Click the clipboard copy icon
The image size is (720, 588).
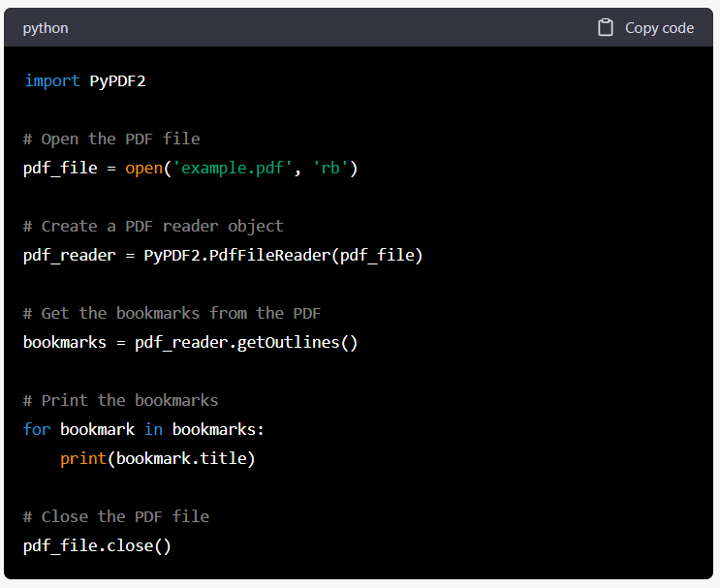[606, 27]
